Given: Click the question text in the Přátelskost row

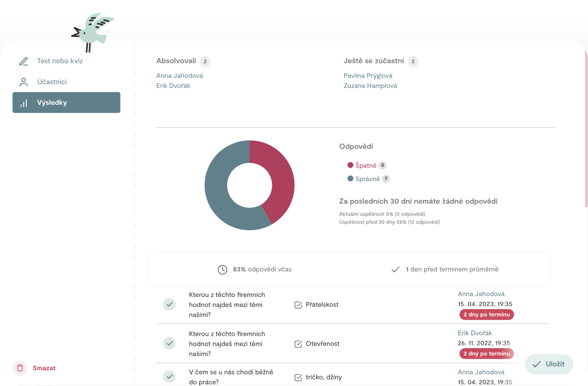Looking at the screenshot, I should [x=227, y=305].
